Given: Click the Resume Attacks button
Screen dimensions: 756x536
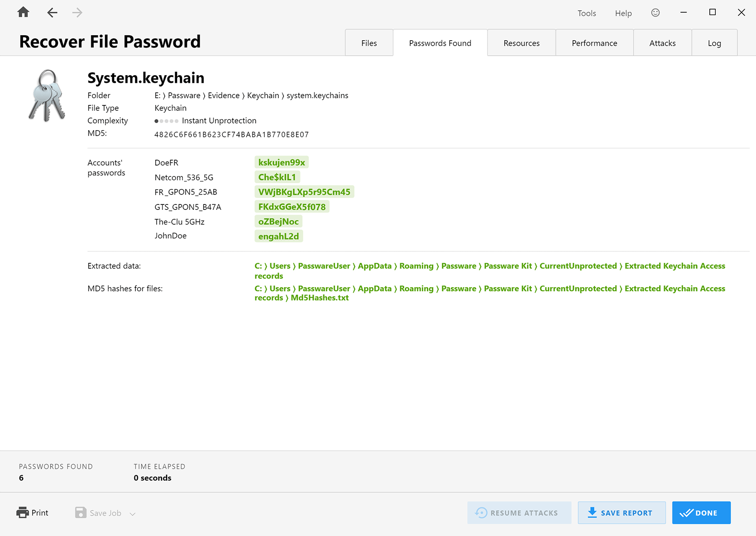Looking at the screenshot, I should [519, 512].
